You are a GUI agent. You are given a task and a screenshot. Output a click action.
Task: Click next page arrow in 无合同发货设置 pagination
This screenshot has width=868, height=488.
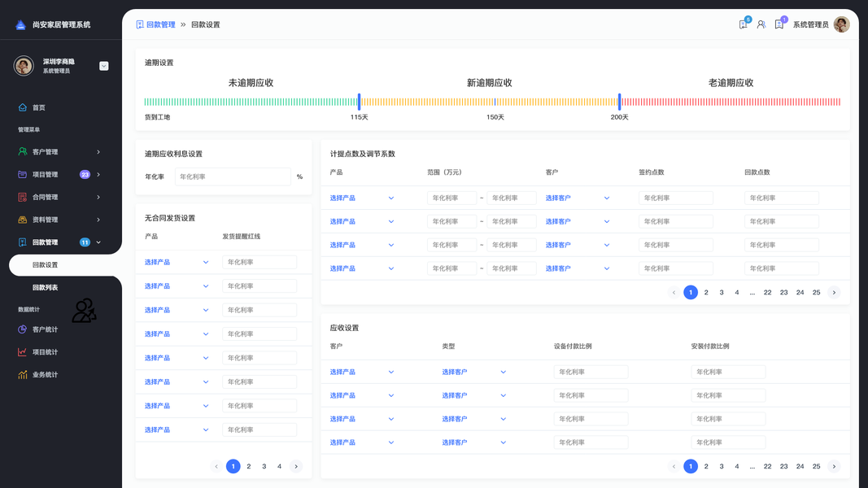click(x=296, y=466)
